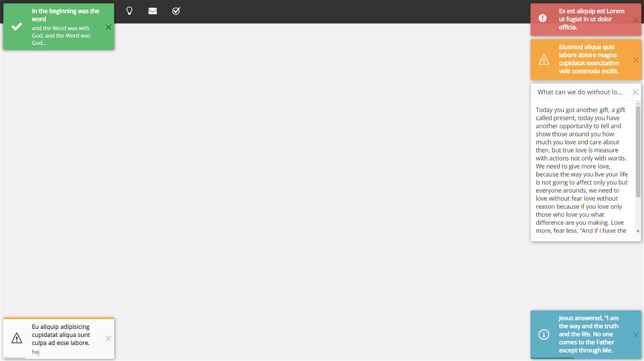Image resolution: width=644 pixels, height=361 pixels.
Task: Click the scroll up arrow in love panel
Action: coord(638,104)
